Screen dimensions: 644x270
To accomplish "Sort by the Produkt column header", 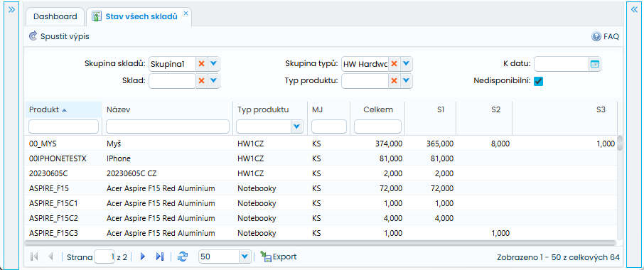I will tap(64, 109).
